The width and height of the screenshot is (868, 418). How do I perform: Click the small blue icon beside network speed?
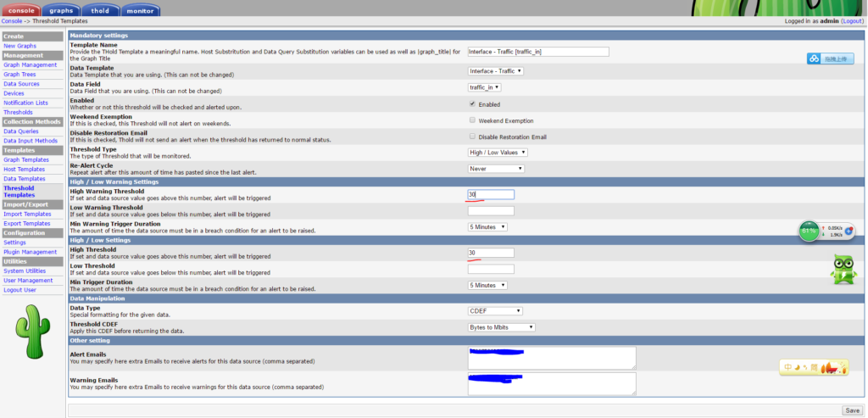(849, 231)
